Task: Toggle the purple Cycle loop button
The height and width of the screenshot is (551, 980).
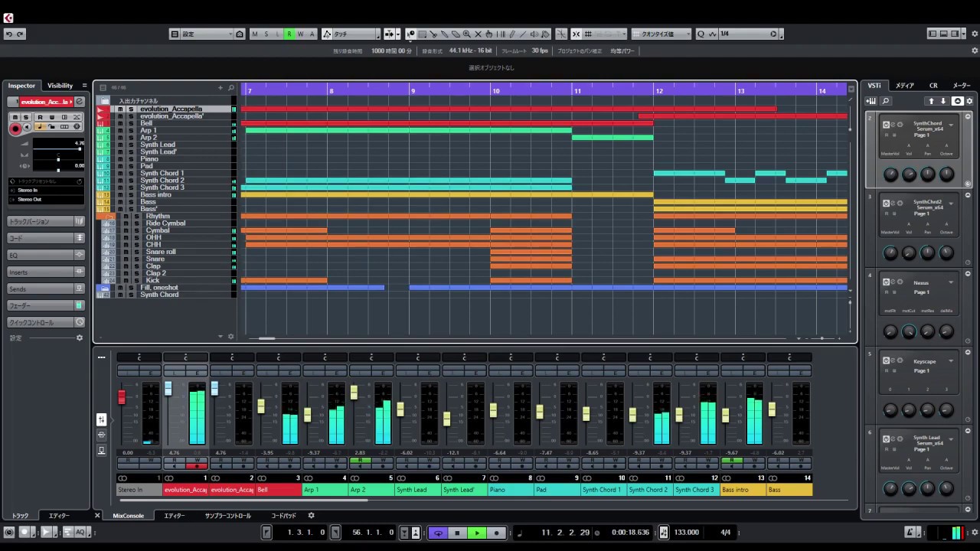Action: click(438, 533)
